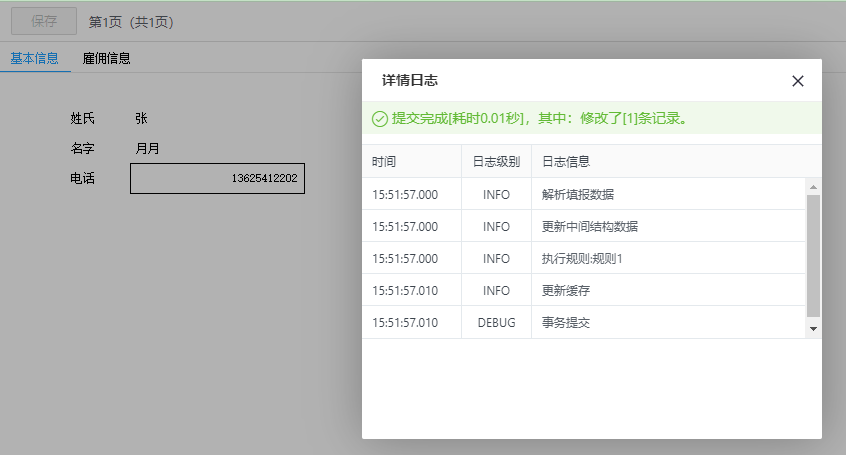846x455 pixels.
Task: Click the log table scrollbar thumb
Action: 813,254
